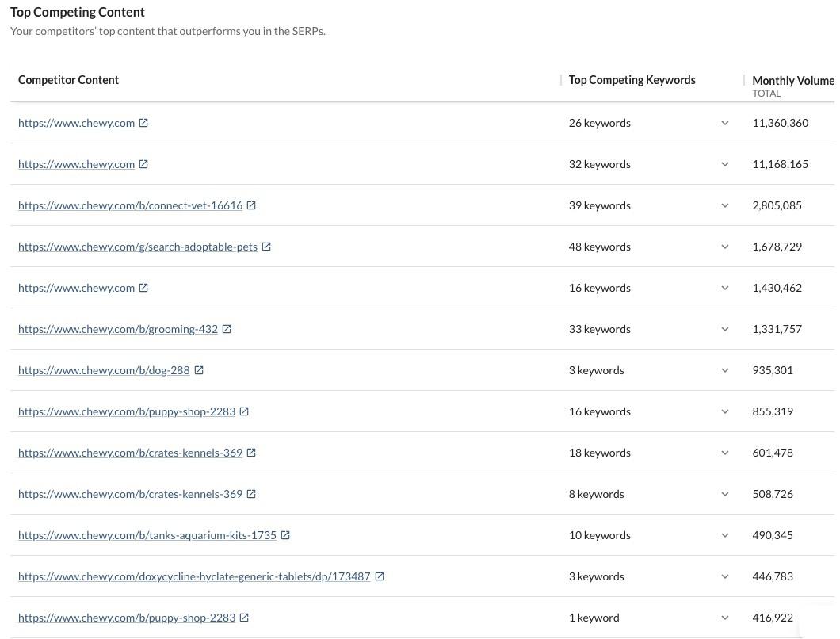
Task: Click external link icon for doxycycline-hyclate tablets URL
Action: tap(380, 576)
